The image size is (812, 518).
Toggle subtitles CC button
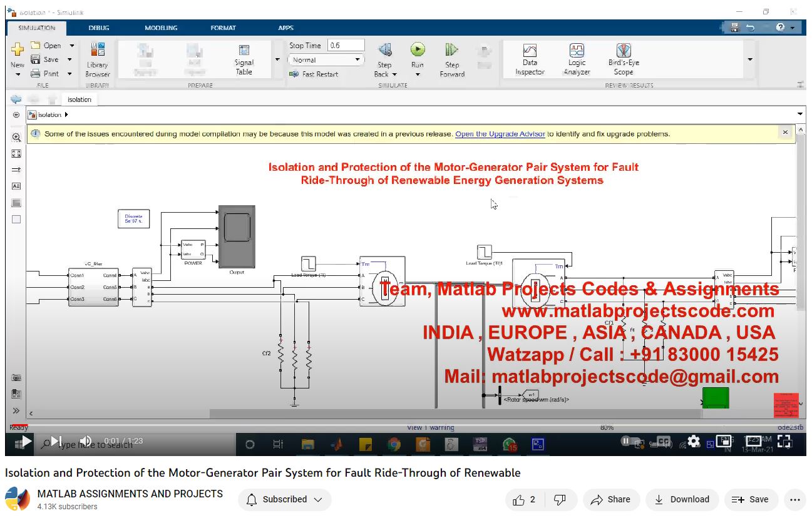(664, 441)
